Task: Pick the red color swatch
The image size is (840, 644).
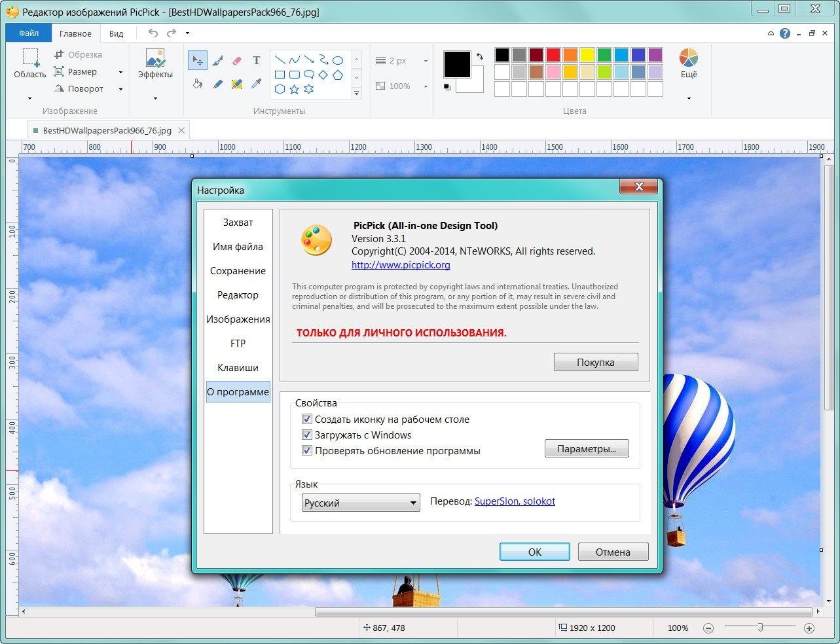Action: coord(553,55)
